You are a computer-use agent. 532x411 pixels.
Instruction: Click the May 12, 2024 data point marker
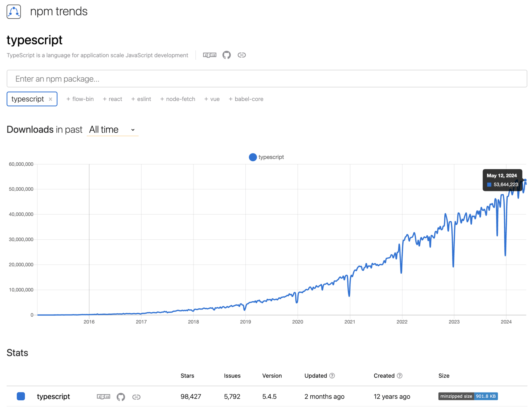[x=525, y=180]
